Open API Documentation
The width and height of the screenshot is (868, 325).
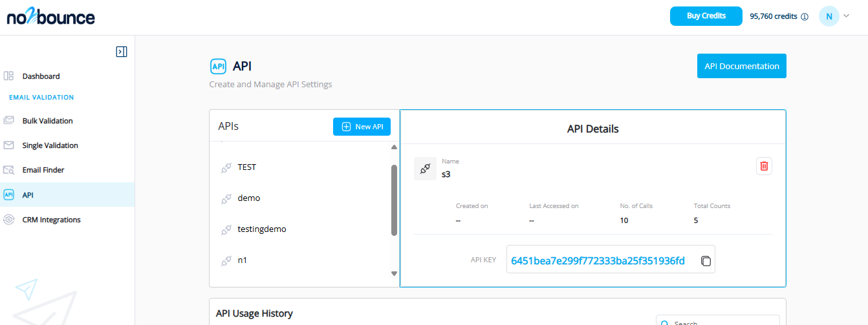(741, 66)
